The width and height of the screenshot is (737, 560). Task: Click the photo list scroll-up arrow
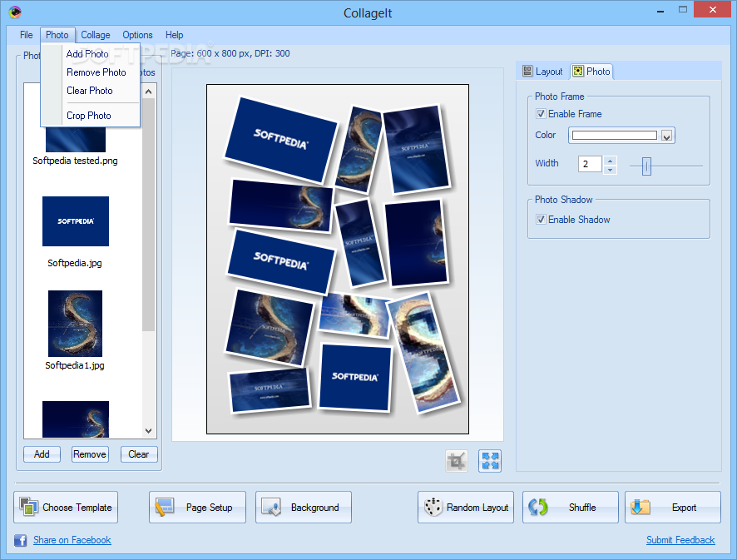point(149,92)
